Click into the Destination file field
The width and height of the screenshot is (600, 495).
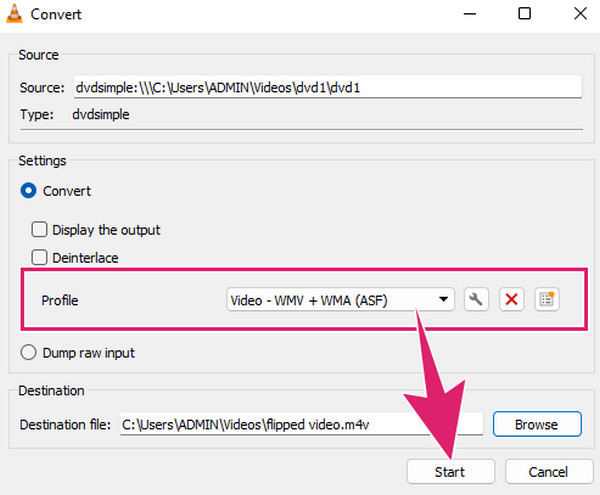click(301, 424)
